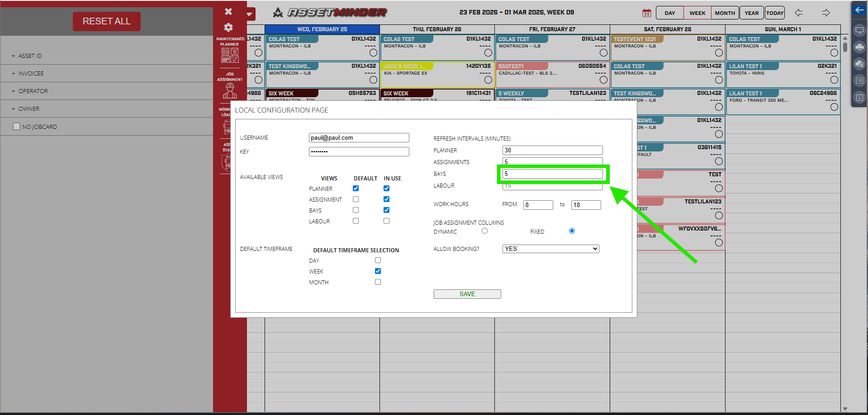Screen dimensions: 868x415
Task: Go to next week with right arrow
Action: pos(826,13)
